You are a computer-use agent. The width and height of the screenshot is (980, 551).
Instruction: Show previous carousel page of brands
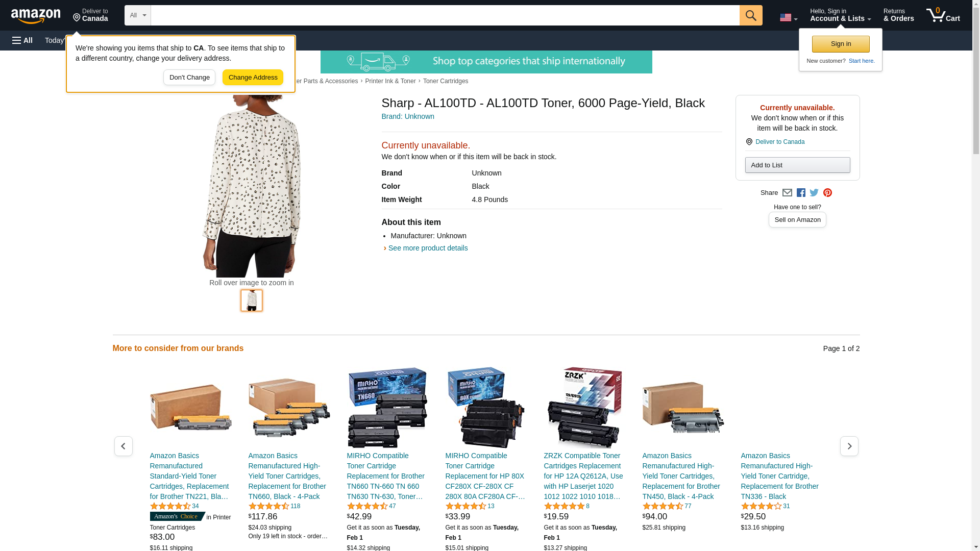pos(123,446)
